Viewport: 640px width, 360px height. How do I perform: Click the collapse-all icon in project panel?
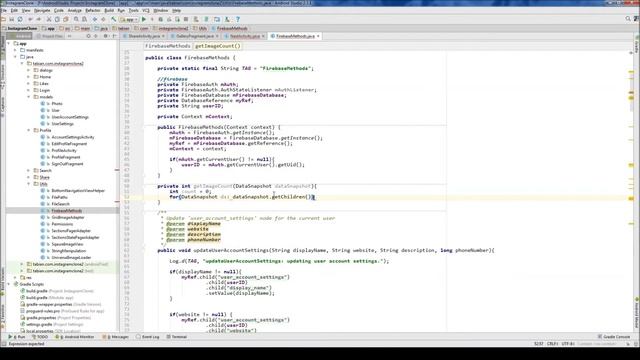96,36
